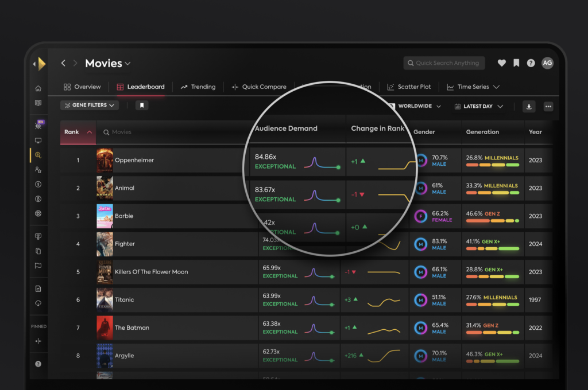588x390 pixels.
Task: Open the Oppenheimer movie title
Action: 134,161
